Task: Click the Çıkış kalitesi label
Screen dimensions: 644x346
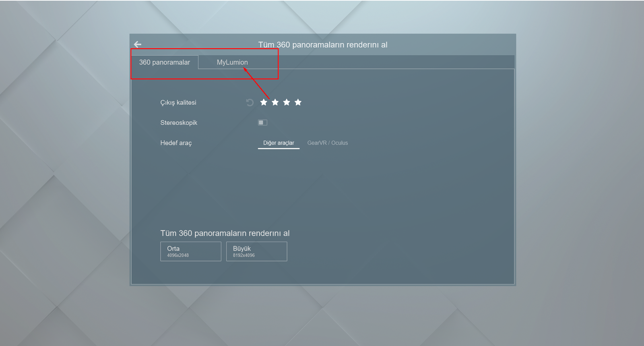Action: [x=178, y=102]
